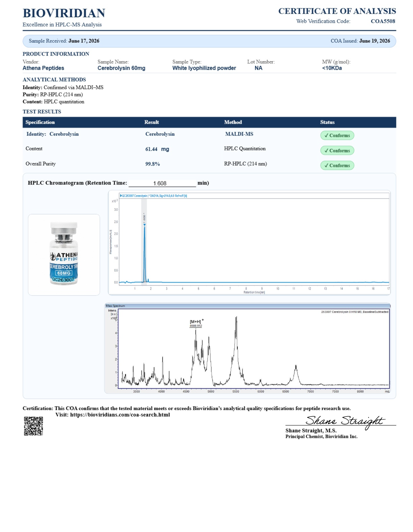Click the Overall Purity specification cell

click(x=41, y=164)
